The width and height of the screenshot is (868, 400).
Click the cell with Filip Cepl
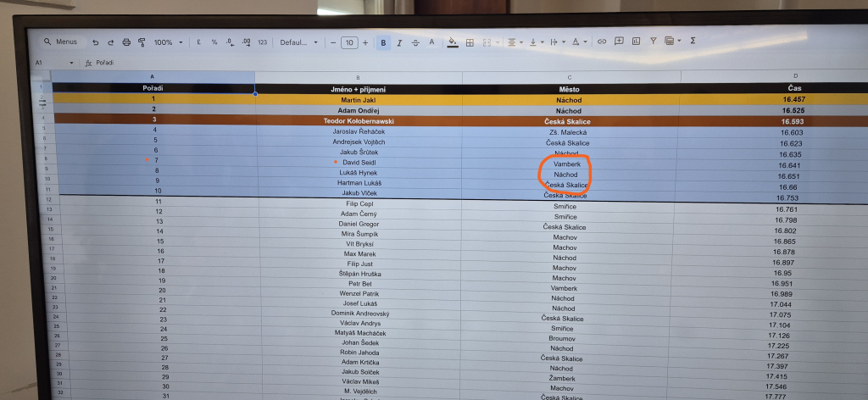(359, 203)
